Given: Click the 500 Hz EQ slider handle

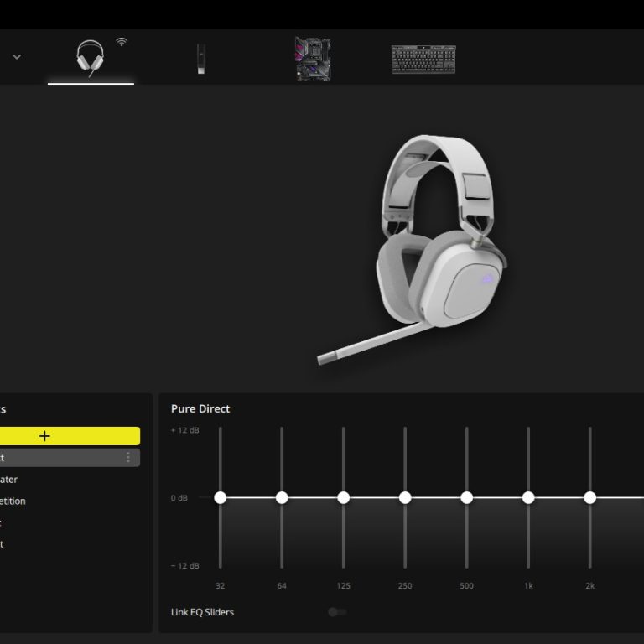Looking at the screenshot, I should coord(466,498).
